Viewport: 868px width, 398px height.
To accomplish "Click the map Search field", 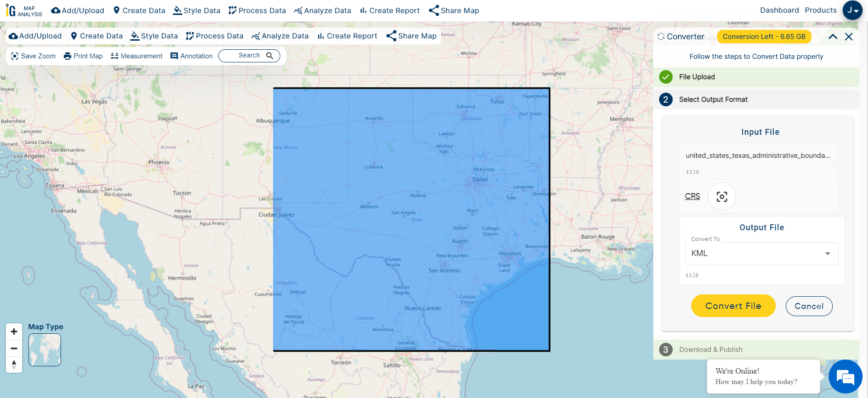I will (x=249, y=56).
